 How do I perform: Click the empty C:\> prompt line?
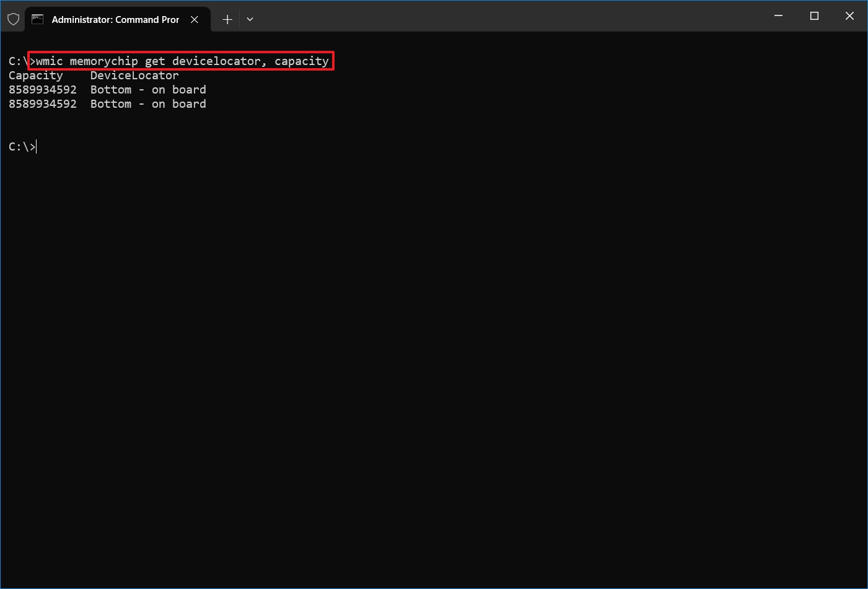[x=22, y=147]
